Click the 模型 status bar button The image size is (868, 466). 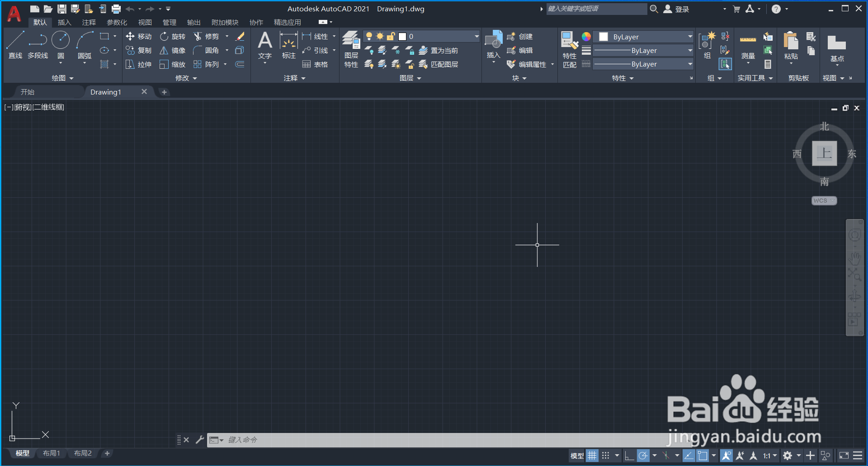click(x=577, y=456)
